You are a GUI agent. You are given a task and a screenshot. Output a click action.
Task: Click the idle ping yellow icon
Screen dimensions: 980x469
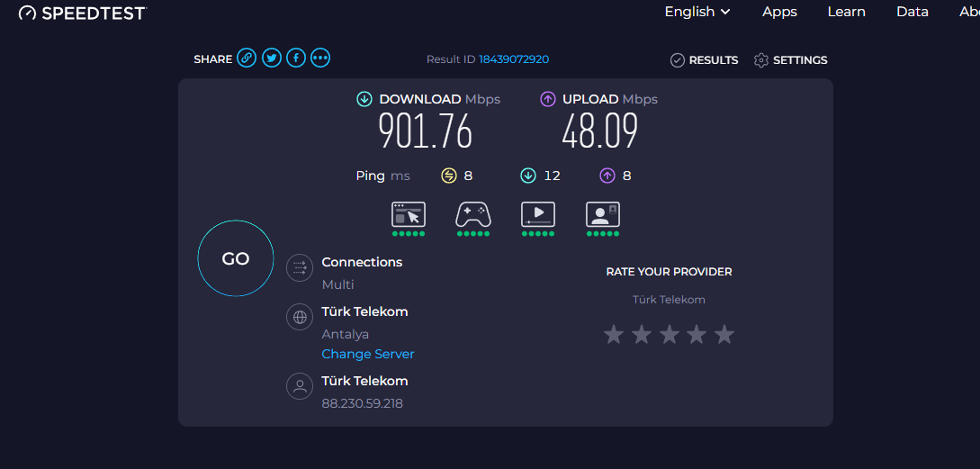tap(449, 176)
